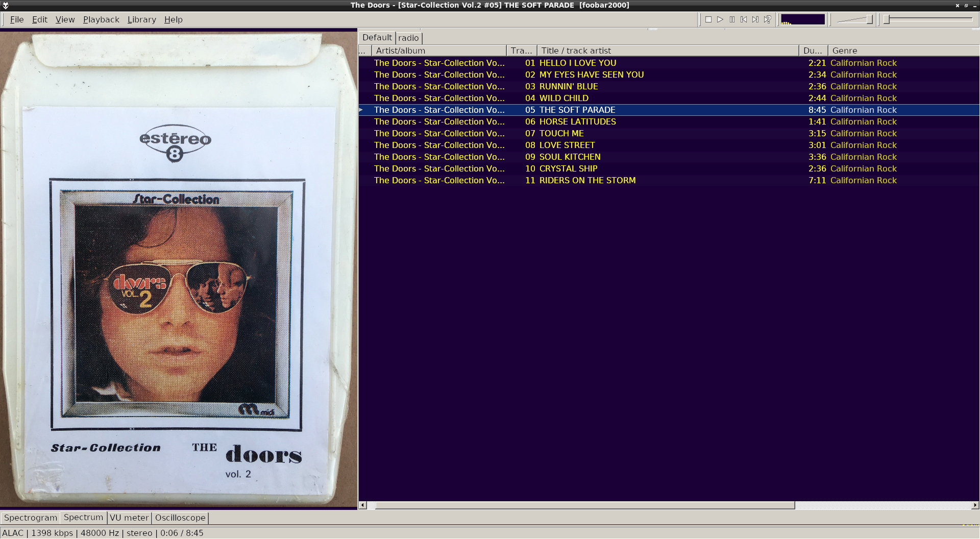Open the Library menu

141,19
